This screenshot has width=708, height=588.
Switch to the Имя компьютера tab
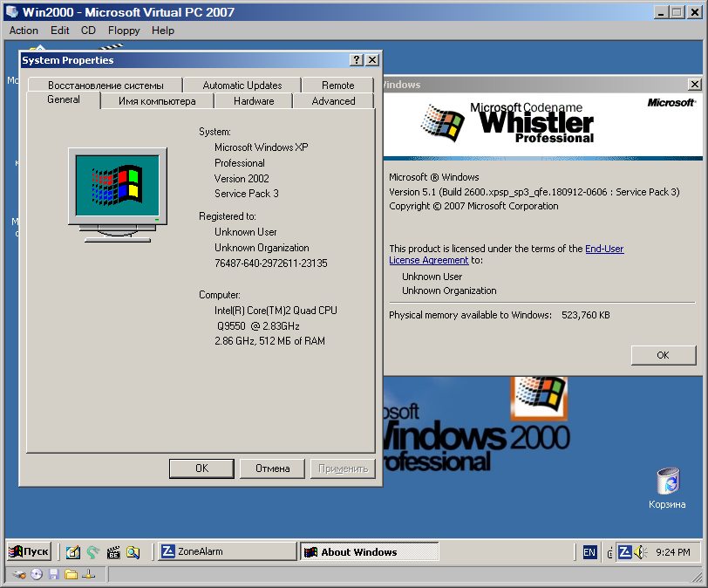click(157, 101)
